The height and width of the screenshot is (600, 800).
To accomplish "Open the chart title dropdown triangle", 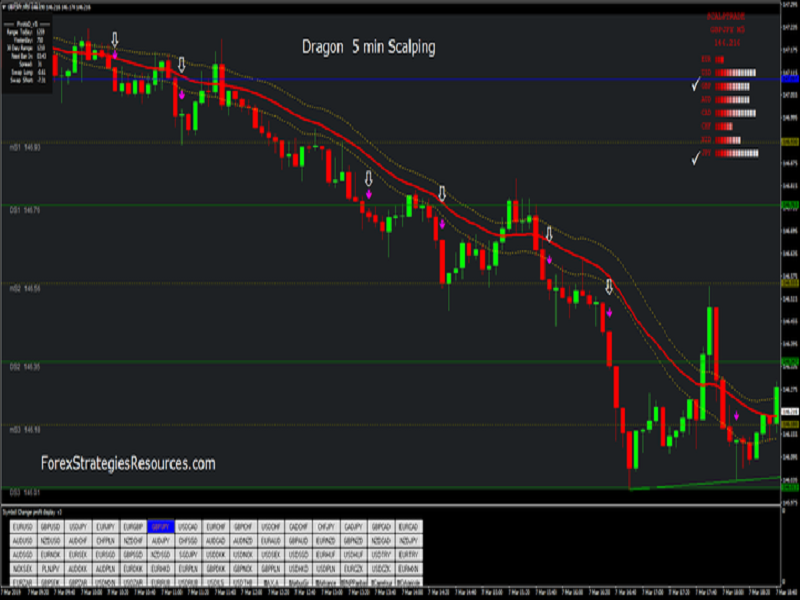I will 4,8.
